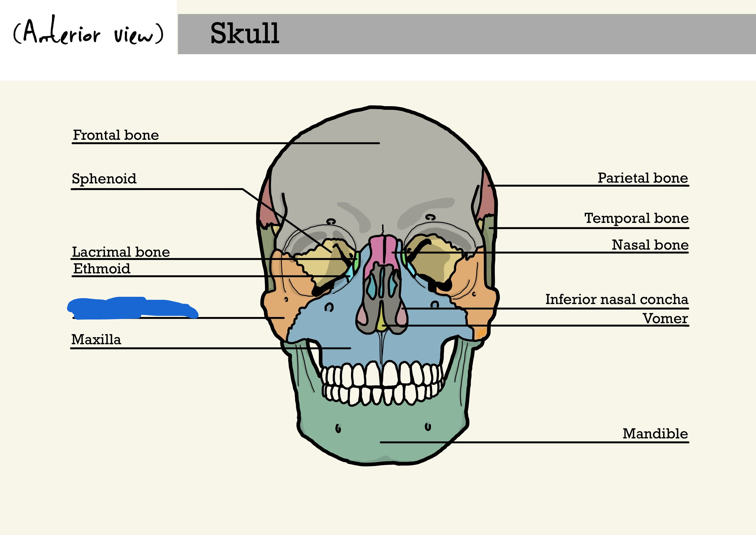The height and width of the screenshot is (535, 756).
Task: Click the small foramen on mandible's right side
Action: point(428,427)
